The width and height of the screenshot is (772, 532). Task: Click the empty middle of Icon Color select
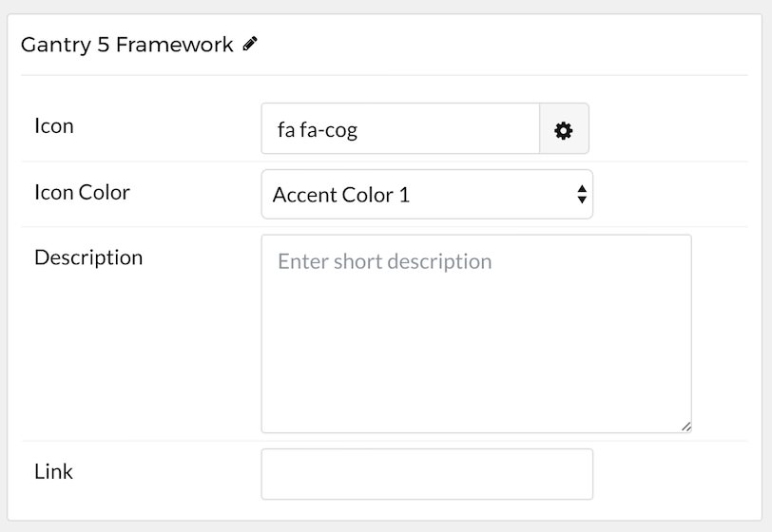point(492,195)
